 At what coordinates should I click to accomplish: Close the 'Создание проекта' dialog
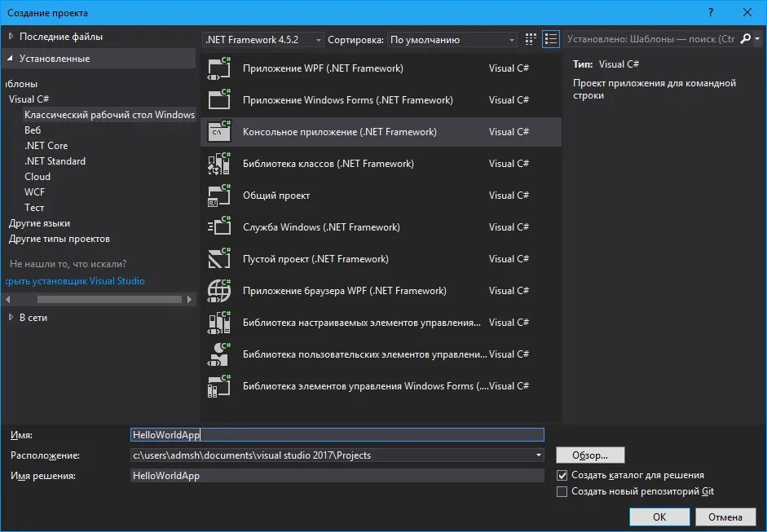tap(747, 13)
